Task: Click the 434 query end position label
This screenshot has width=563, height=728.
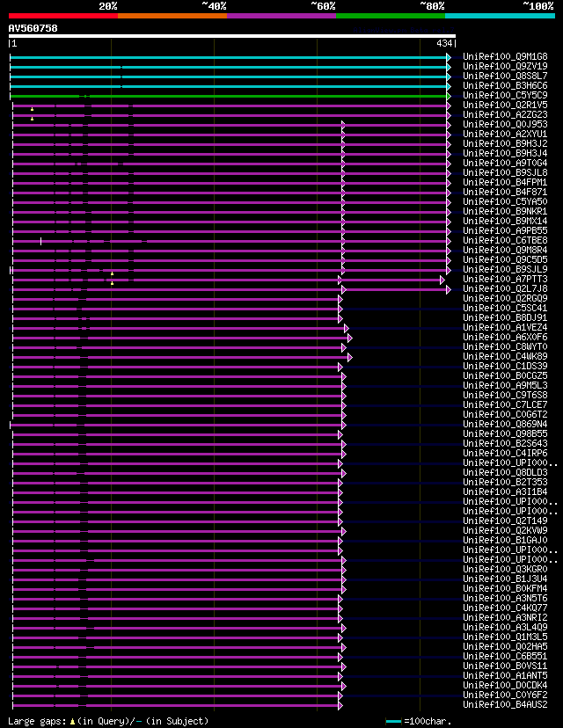Action: pyautogui.click(x=444, y=43)
